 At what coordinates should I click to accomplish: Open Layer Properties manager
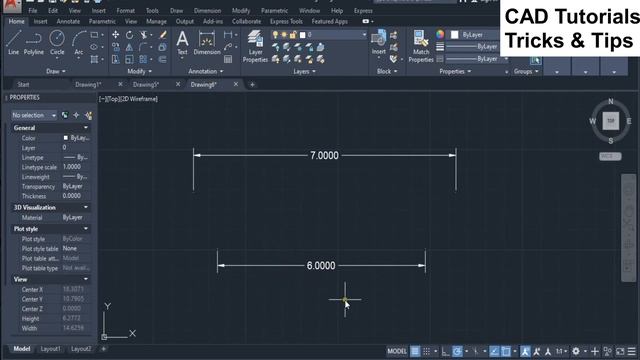click(x=255, y=47)
